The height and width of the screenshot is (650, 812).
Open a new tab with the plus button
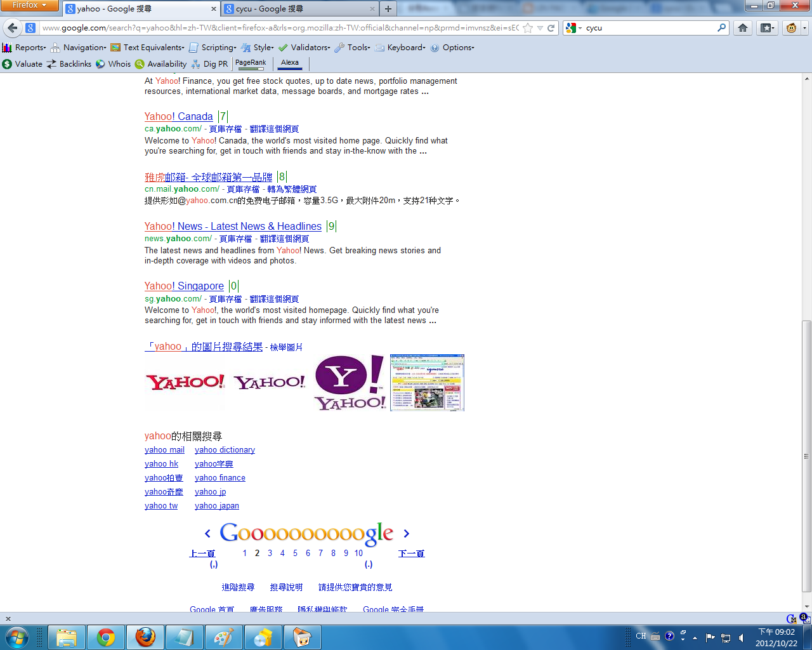[x=388, y=9]
